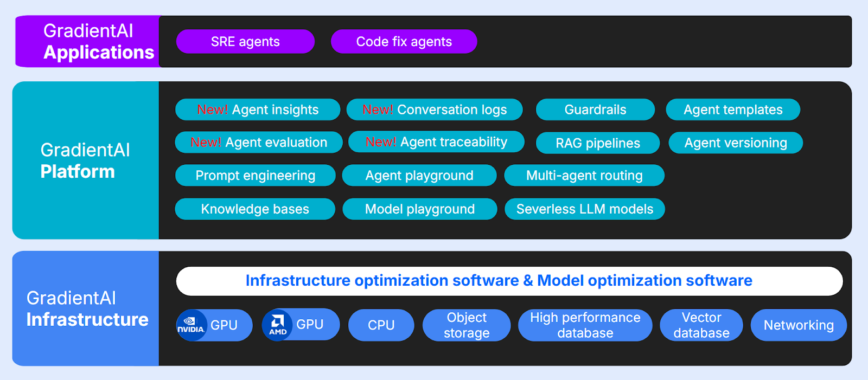Image resolution: width=868 pixels, height=380 pixels.
Task: Click the Guardrails pill
Action: (x=595, y=110)
